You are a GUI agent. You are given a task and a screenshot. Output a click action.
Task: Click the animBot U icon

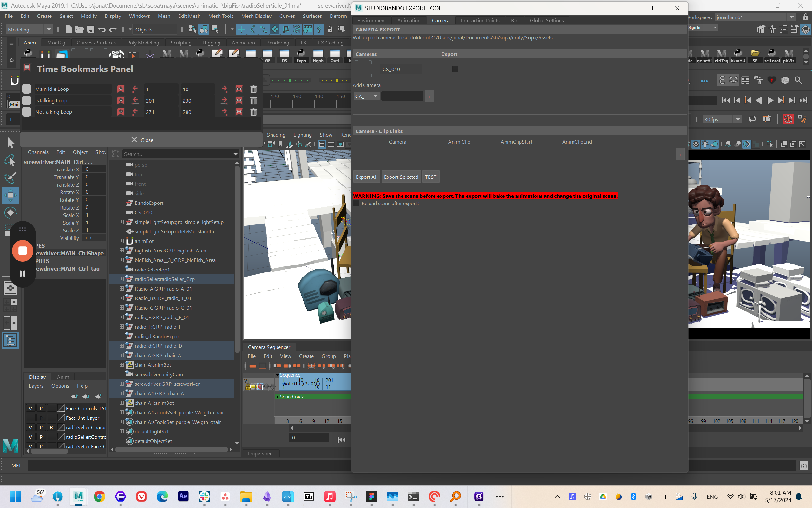(14, 80)
